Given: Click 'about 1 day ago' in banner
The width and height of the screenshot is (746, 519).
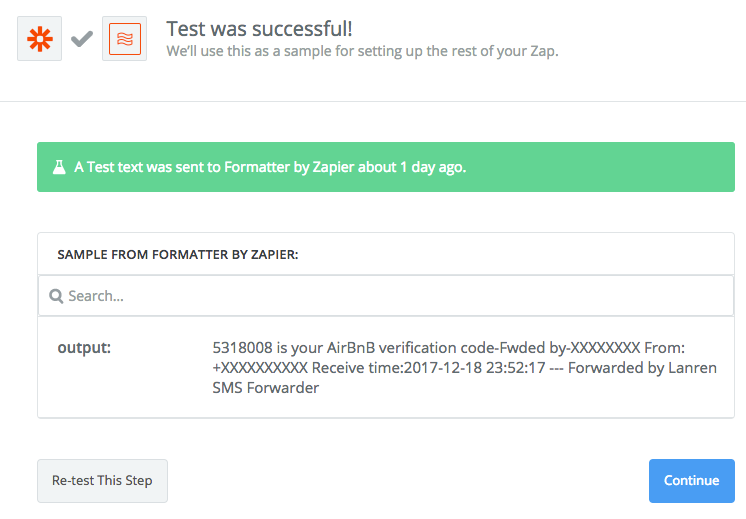Looking at the screenshot, I should coord(412,167).
